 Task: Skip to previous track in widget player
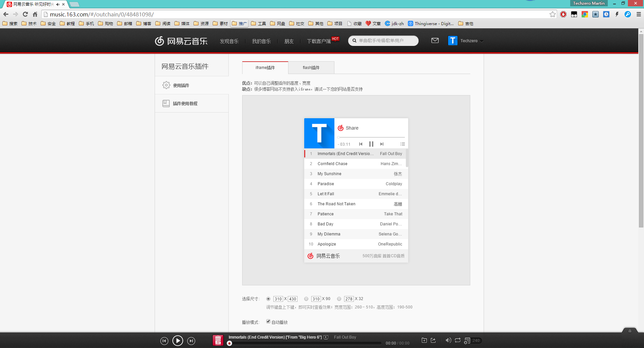(361, 144)
